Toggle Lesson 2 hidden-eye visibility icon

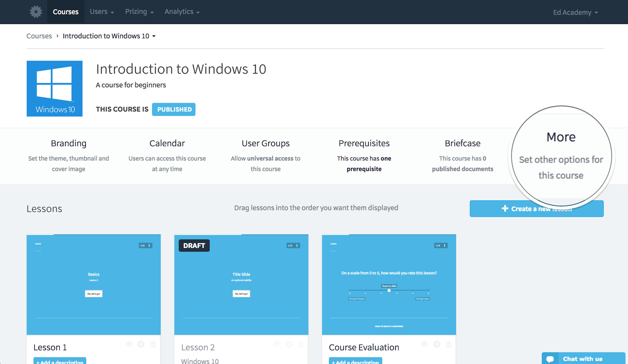[277, 344]
